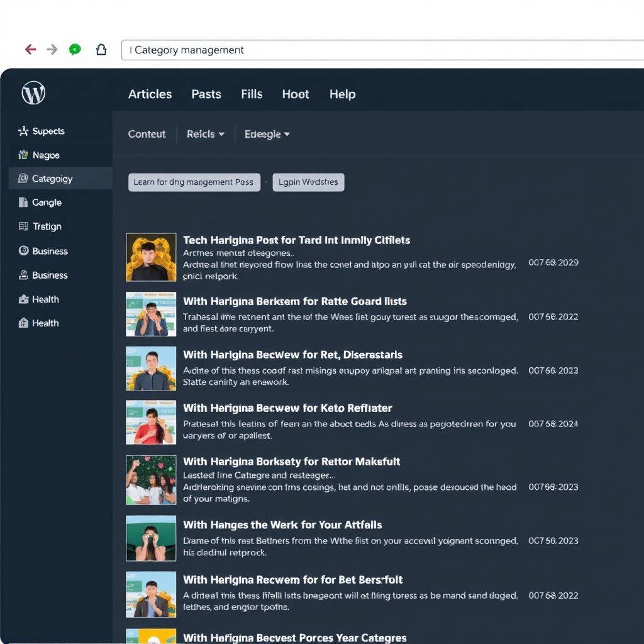Open With Herigina Becwew for Keto Reflıater
Screen dimensions: 644x644
pos(287,408)
